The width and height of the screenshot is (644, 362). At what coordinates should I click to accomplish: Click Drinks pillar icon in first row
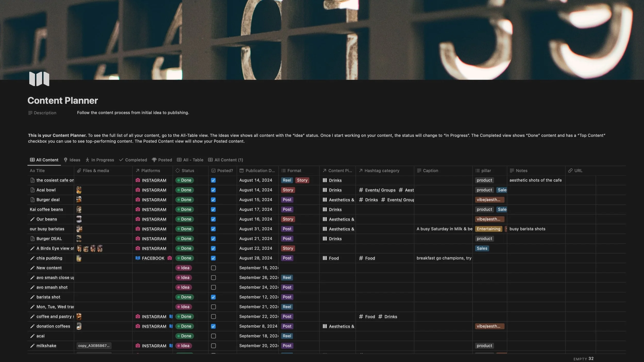click(x=325, y=180)
